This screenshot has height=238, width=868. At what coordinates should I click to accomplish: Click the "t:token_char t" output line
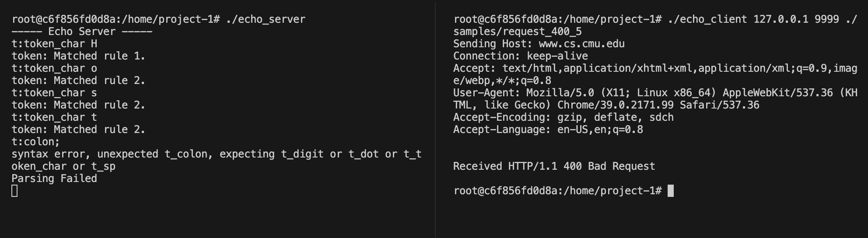54,117
